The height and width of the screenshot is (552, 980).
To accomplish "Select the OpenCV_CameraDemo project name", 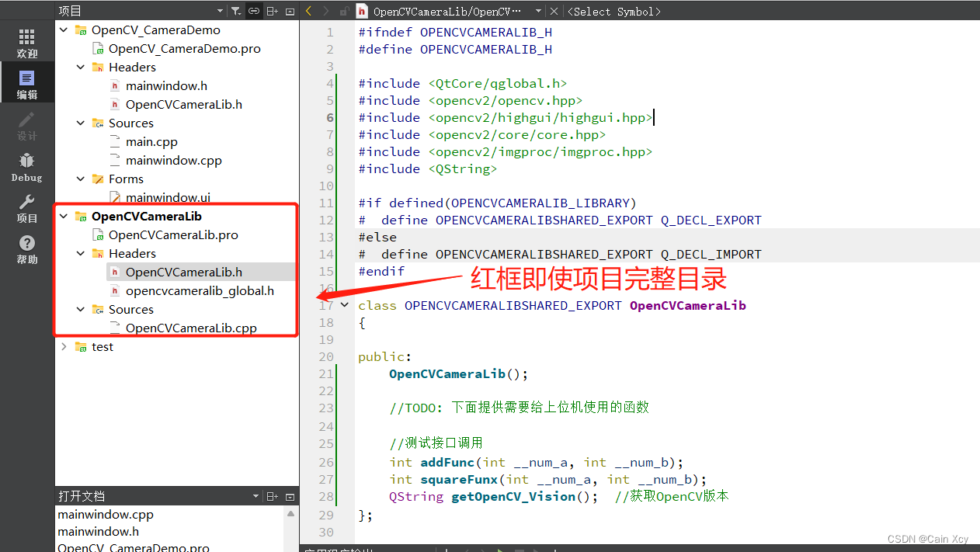I will (x=155, y=30).
